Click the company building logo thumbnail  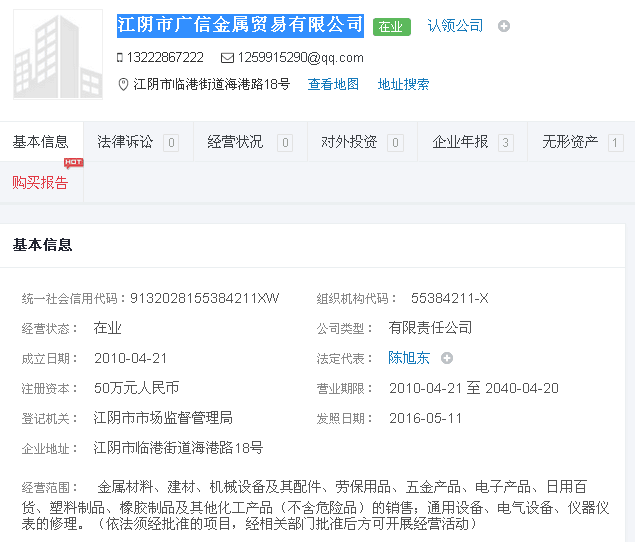pos(58,54)
